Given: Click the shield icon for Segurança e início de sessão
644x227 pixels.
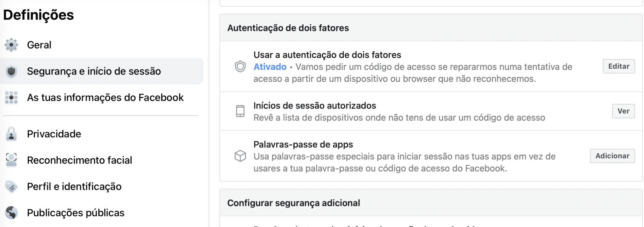Looking at the screenshot, I should click(11, 71).
